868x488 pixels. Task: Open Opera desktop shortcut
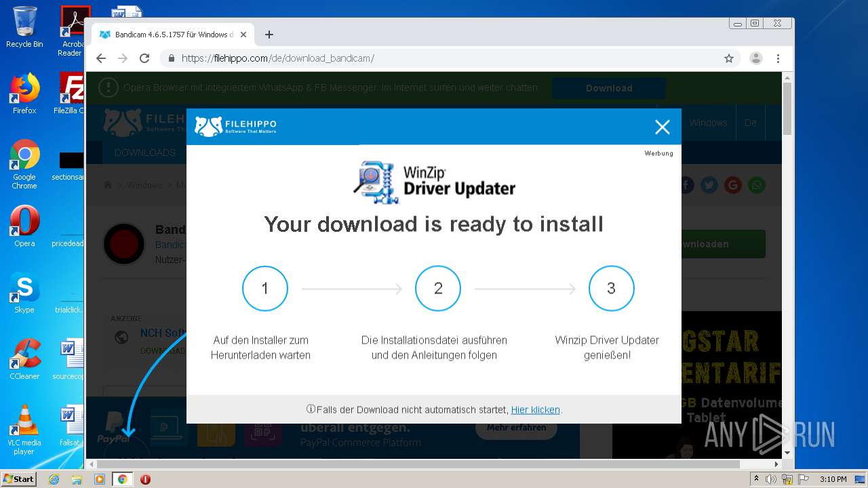[24, 226]
